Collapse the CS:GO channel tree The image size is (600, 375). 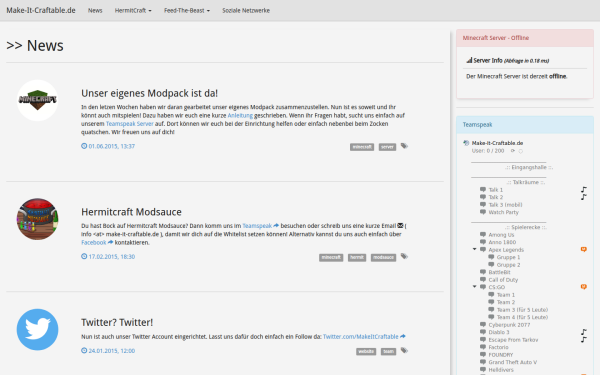click(474, 287)
